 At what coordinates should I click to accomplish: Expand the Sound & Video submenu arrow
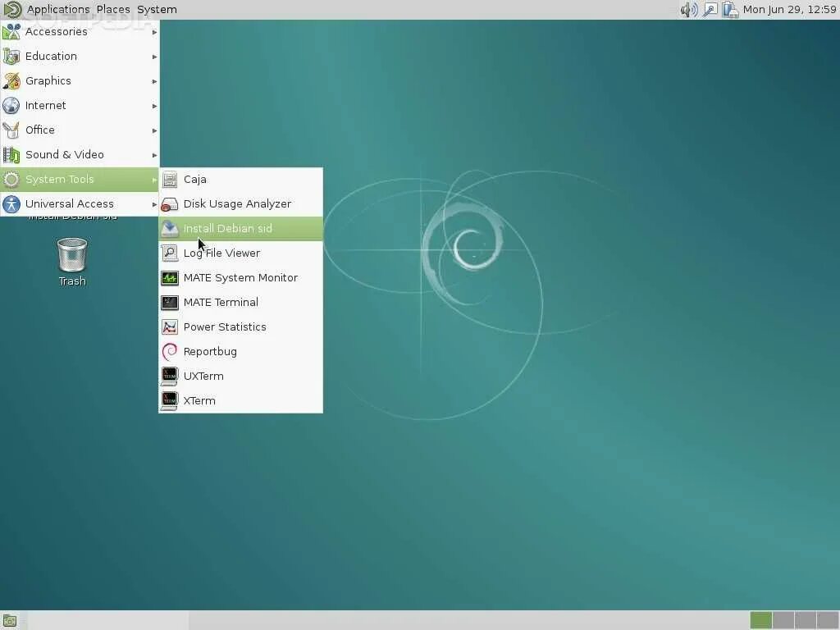(x=154, y=155)
